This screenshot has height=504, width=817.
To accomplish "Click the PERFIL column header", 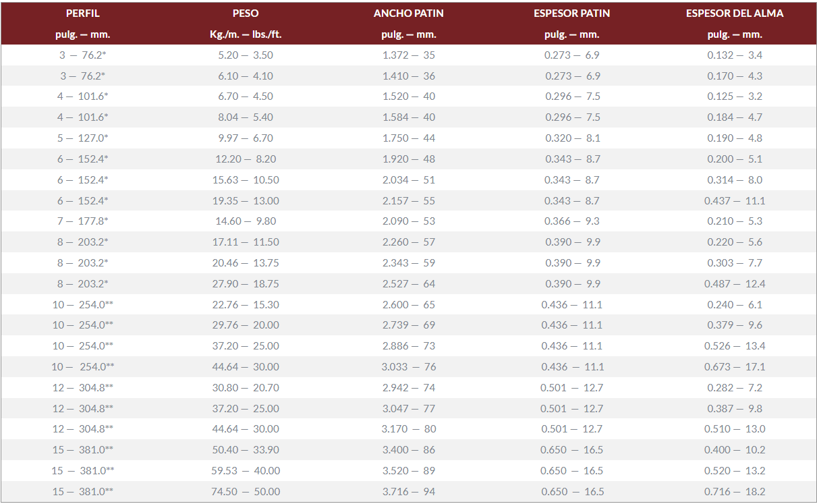I will (x=82, y=13).
